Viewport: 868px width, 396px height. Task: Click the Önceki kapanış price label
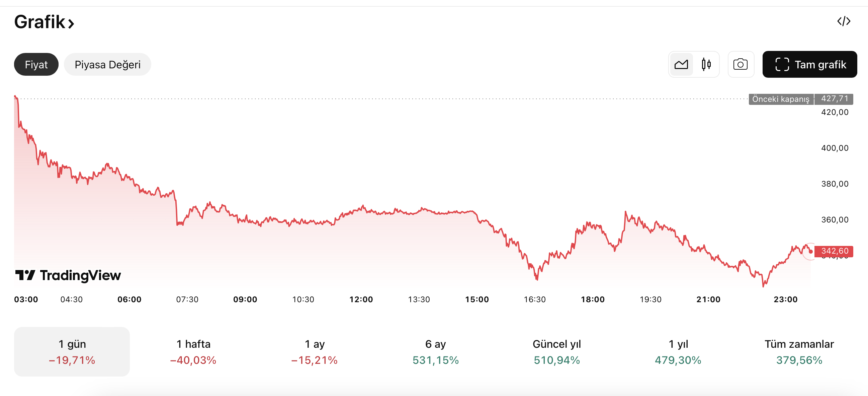coord(780,99)
